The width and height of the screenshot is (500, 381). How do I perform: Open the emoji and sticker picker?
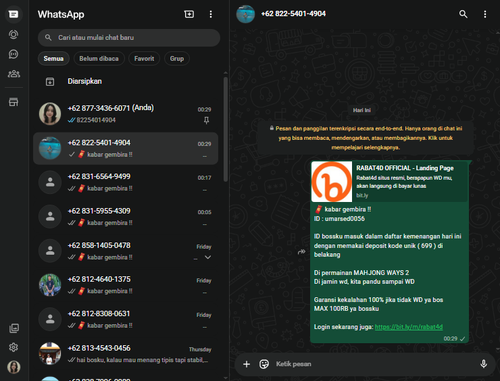pyautogui.click(x=264, y=364)
